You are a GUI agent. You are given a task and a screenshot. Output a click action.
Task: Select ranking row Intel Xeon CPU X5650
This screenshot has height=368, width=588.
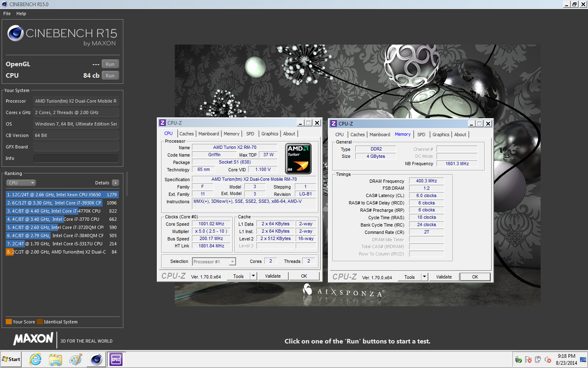(x=62, y=195)
